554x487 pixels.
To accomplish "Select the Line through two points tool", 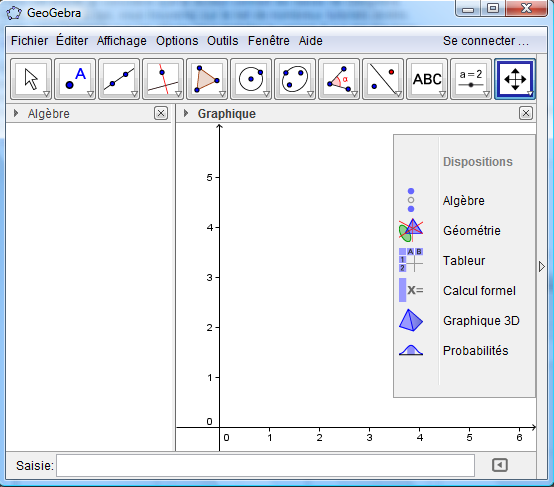I will tap(119, 79).
